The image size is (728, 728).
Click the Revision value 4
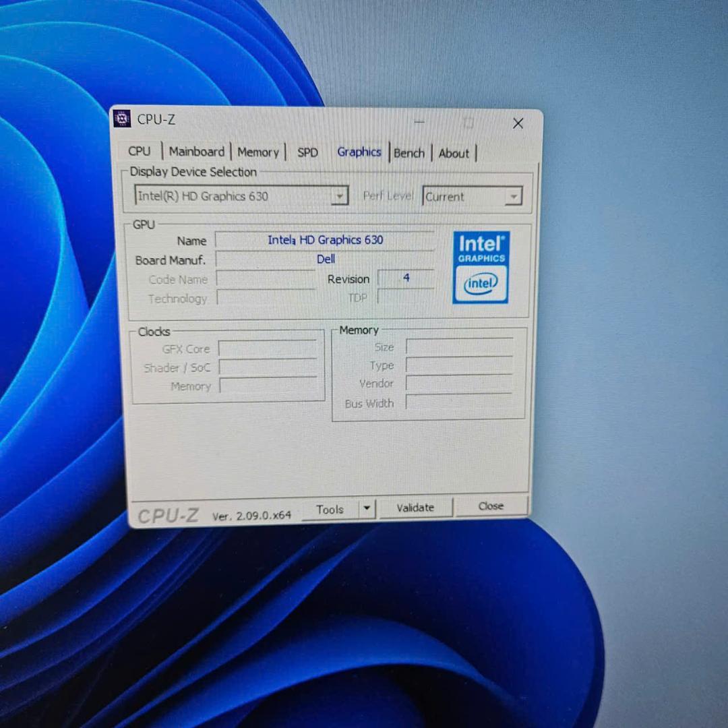coord(406,278)
